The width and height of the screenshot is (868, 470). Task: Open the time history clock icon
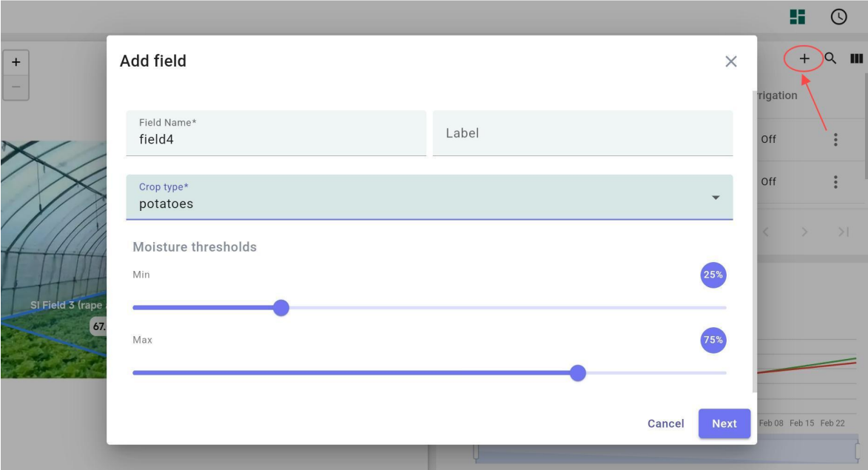[x=838, y=17]
